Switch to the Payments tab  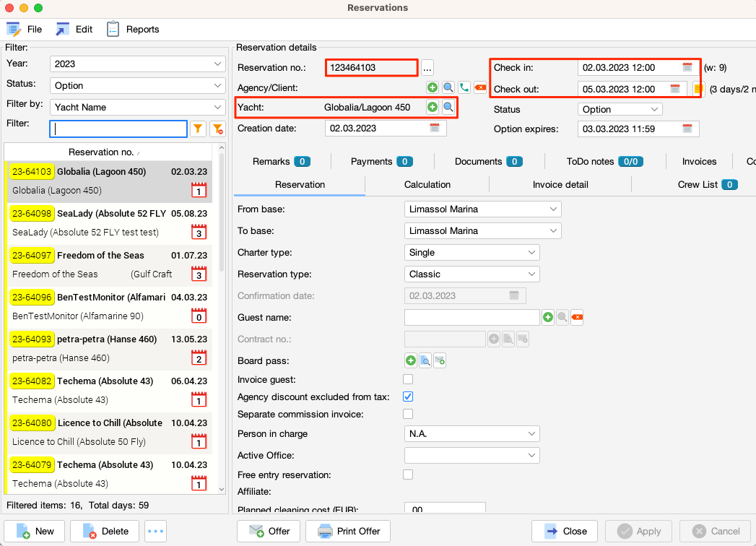click(382, 162)
